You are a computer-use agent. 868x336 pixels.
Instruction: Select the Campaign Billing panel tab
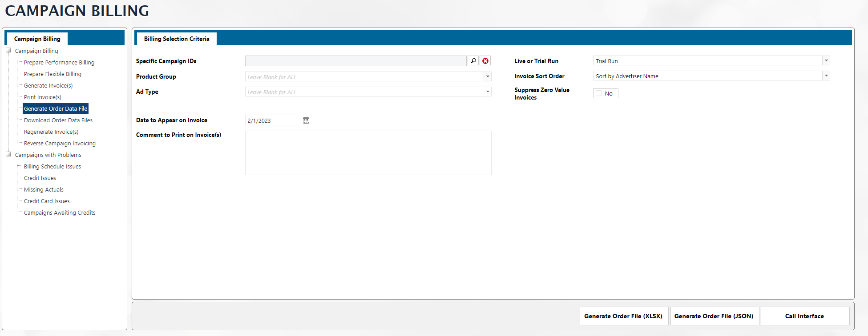point(37,39)
